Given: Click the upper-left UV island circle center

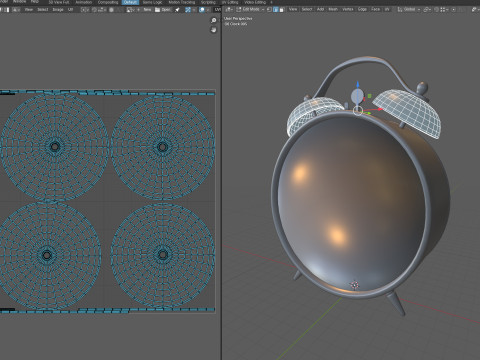Looking at the screenshot, I should click(55, 146).
